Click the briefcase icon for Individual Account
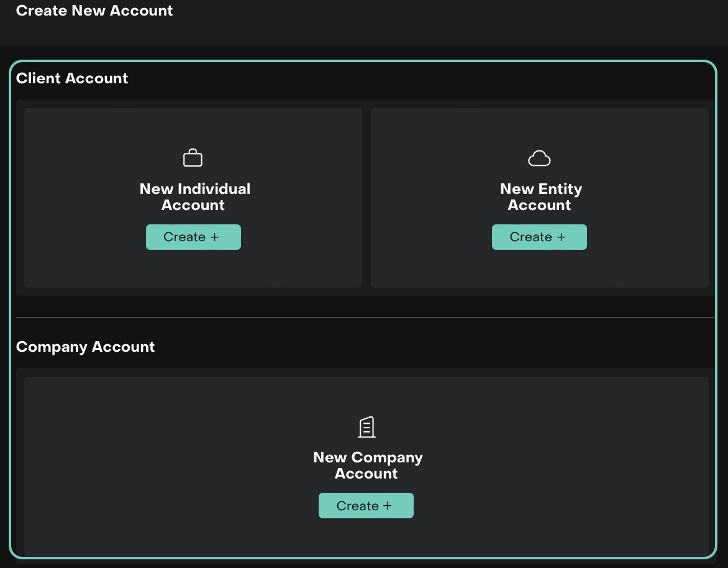Screen dimensions: 728x568 [193, 158]
